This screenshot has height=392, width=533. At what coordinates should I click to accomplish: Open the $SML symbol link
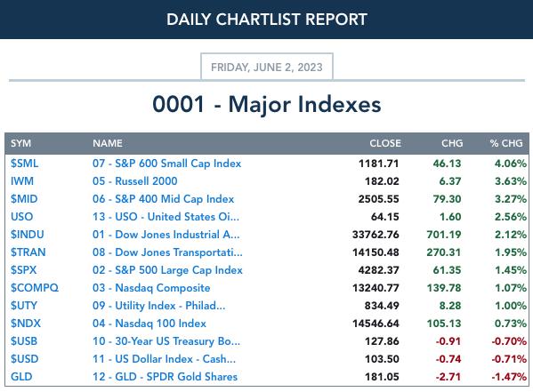24,164
